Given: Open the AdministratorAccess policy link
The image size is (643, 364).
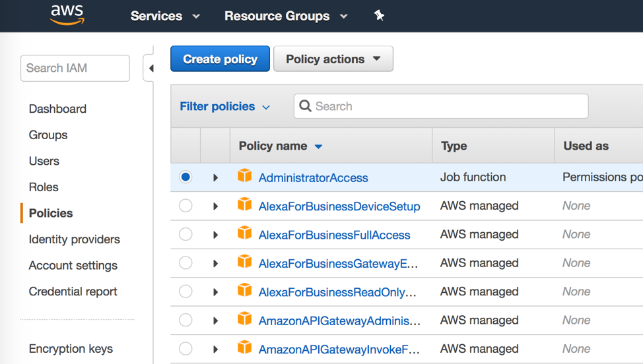Looking at the screenshot, I should (314, 178).
